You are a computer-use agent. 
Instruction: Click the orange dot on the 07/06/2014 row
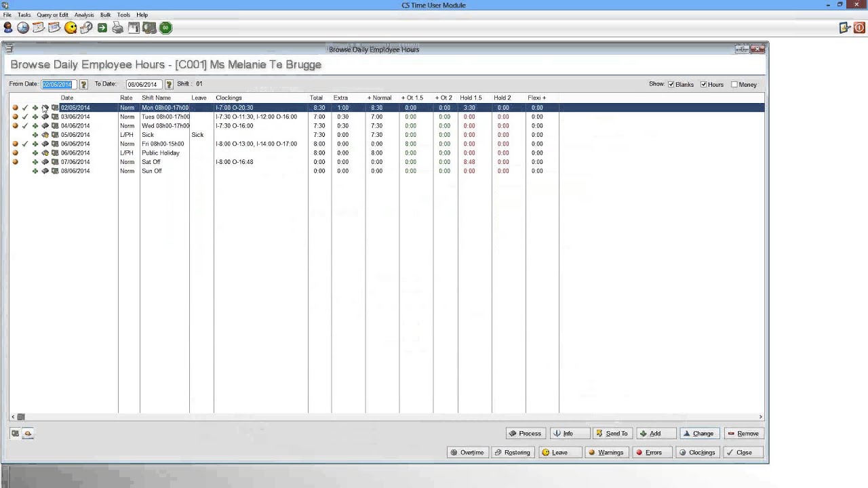(15, 162)
